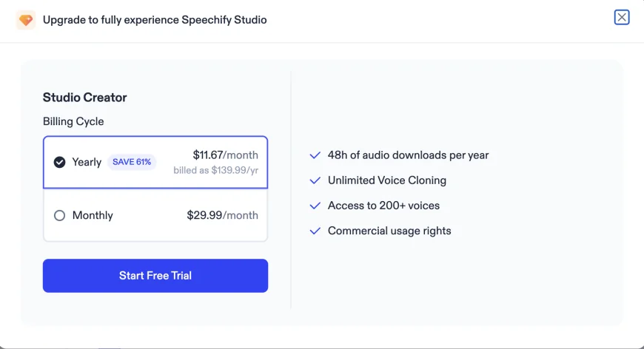
Task: Click the 'billed as $139.99/yr' text
Action: pyautogui.click(x=215, y=170)
